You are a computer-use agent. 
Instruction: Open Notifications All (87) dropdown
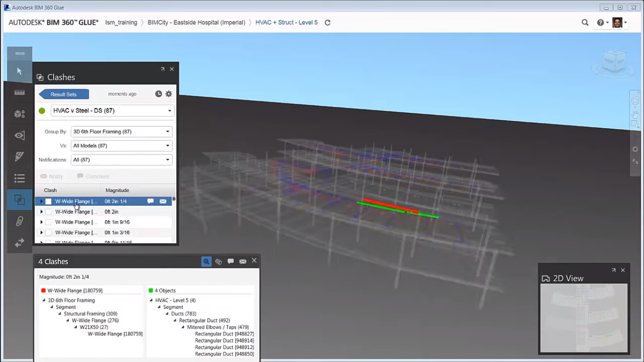pyautogui.click(x=122, y=160)
